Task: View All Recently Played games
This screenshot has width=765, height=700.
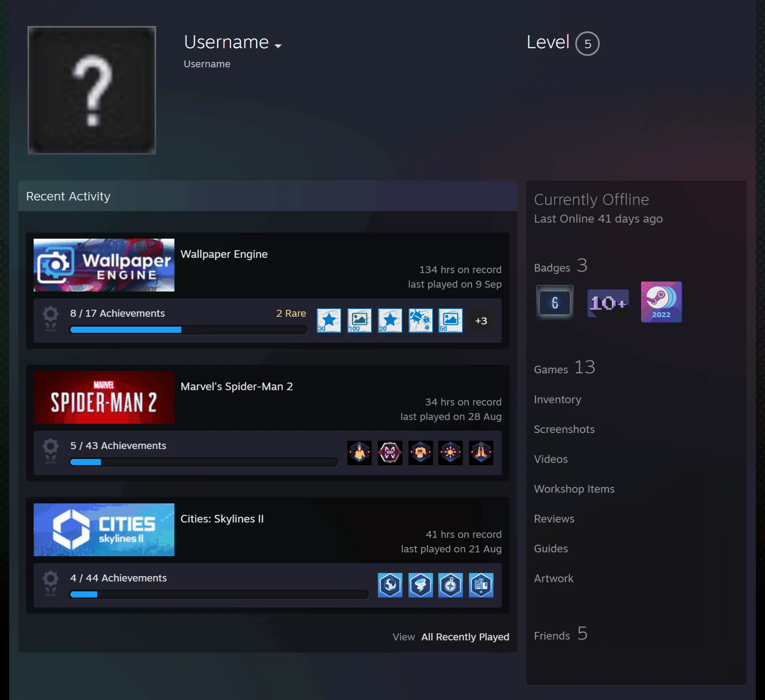Action: point(465,637)
